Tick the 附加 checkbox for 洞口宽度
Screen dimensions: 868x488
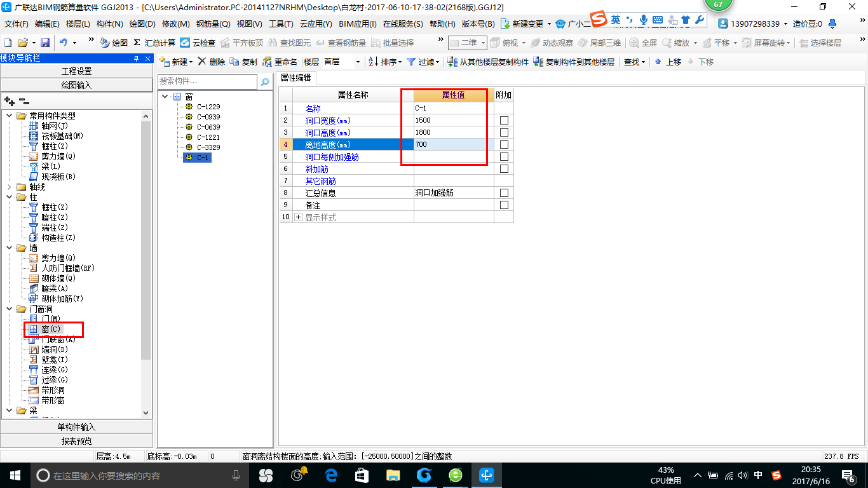504,121
